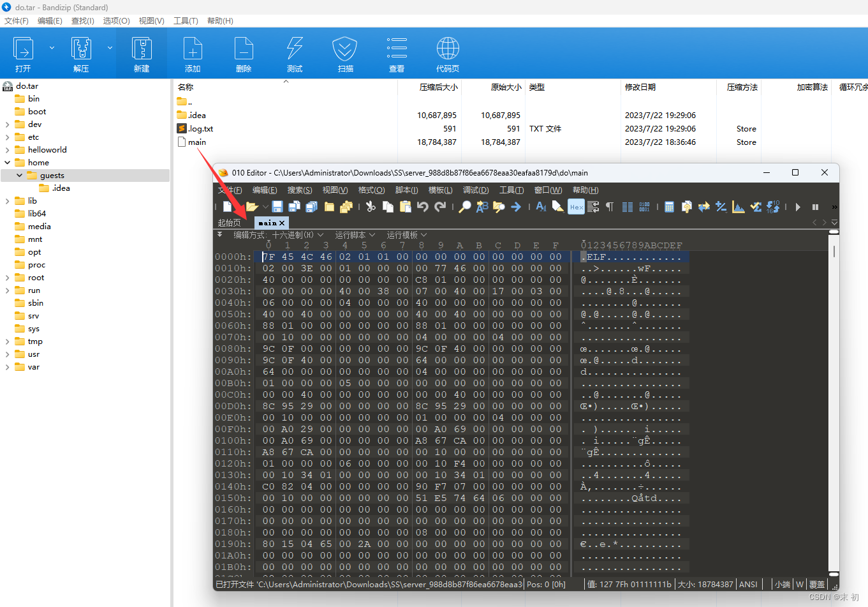Sort by the 修改日期 (Modified date) column header
Screen dimensions: 868x607
pyautogui.click(x=640, y=87)
